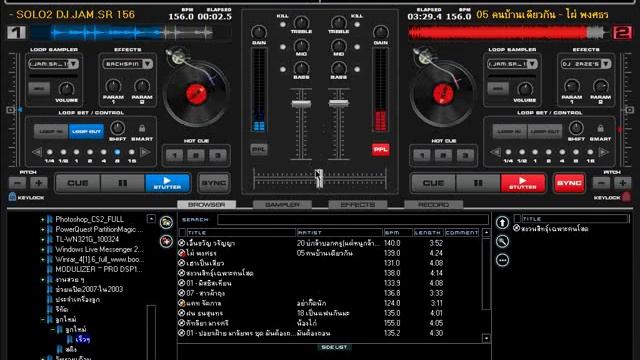Click deck 1 SYNC button

(214, 183)
